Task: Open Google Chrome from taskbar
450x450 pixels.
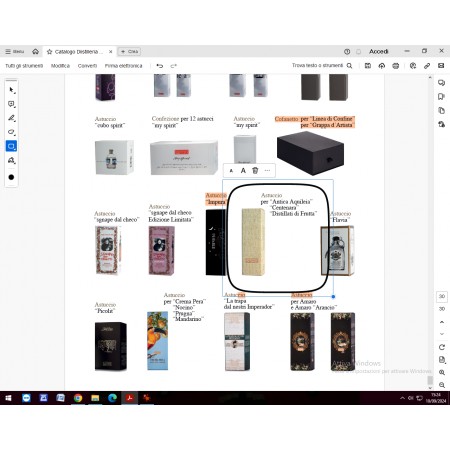Action: coord(78,398)
